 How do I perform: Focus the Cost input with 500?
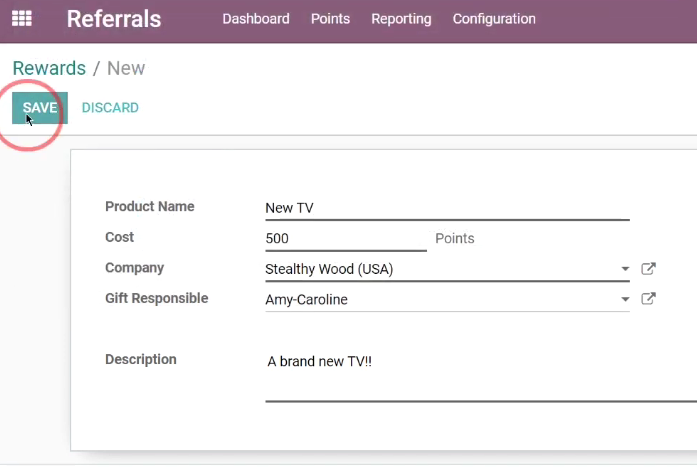[346, 239]
